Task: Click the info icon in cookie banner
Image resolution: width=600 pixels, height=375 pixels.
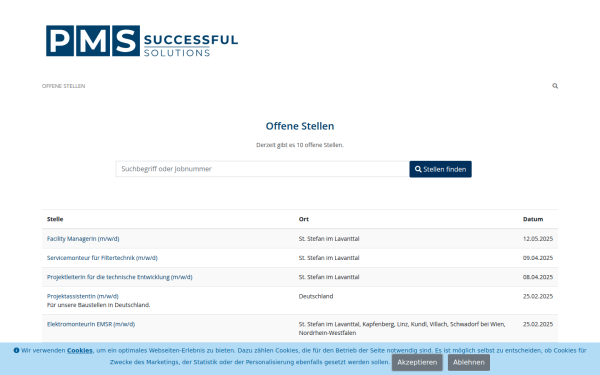Action: click(16, 350)
